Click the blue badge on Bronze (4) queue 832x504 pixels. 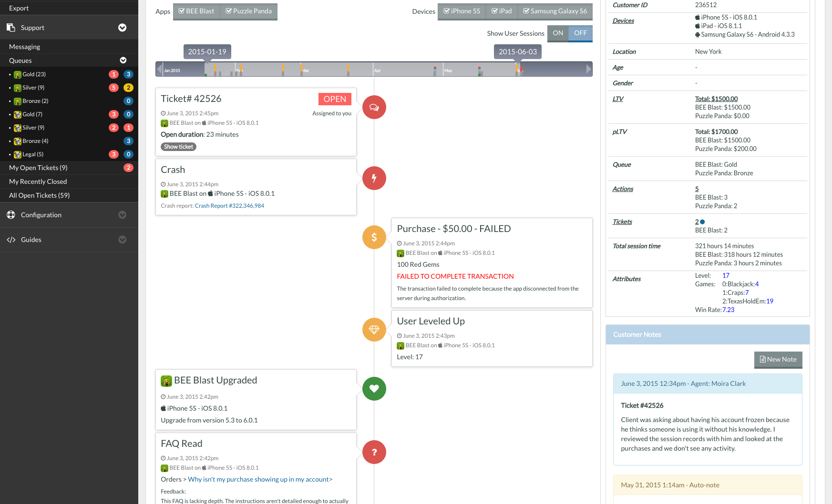(x=128, y=141)
